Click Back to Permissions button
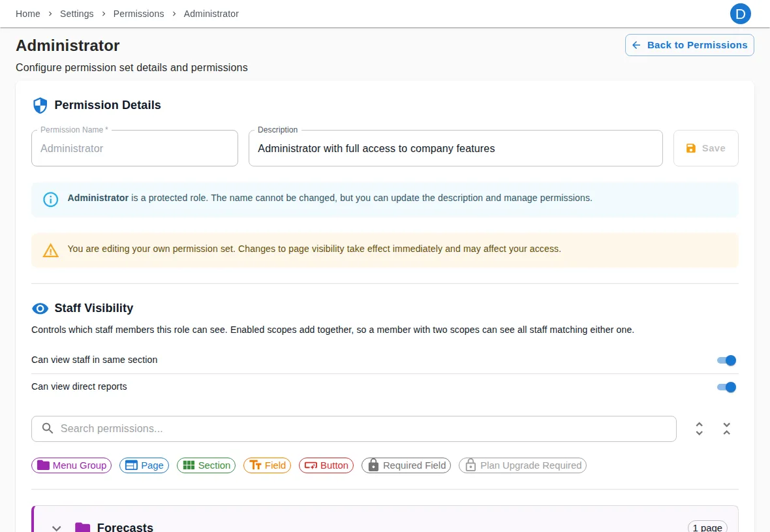This screenshot has width=770, height=532. (x=690, y=45)
